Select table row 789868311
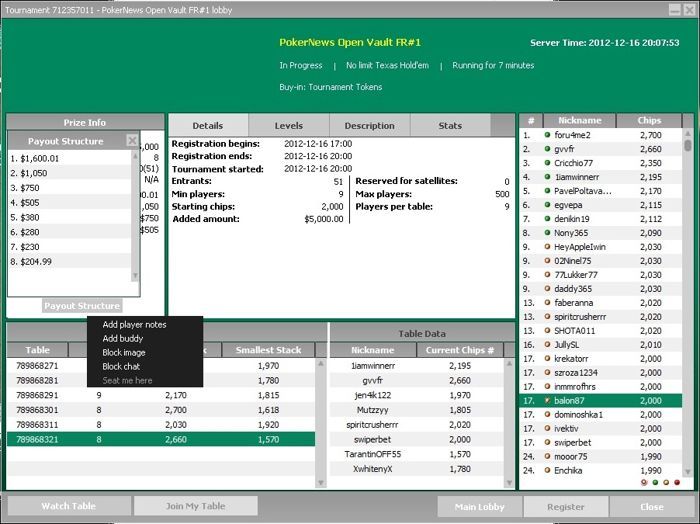The image size is (700, 524). [x=161, y=424]
